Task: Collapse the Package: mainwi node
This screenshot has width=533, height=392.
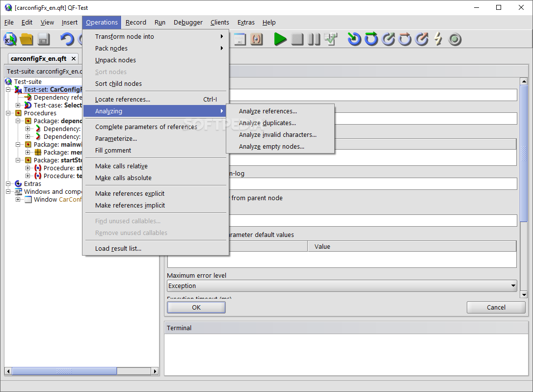Action: click(x=18, y=144)
